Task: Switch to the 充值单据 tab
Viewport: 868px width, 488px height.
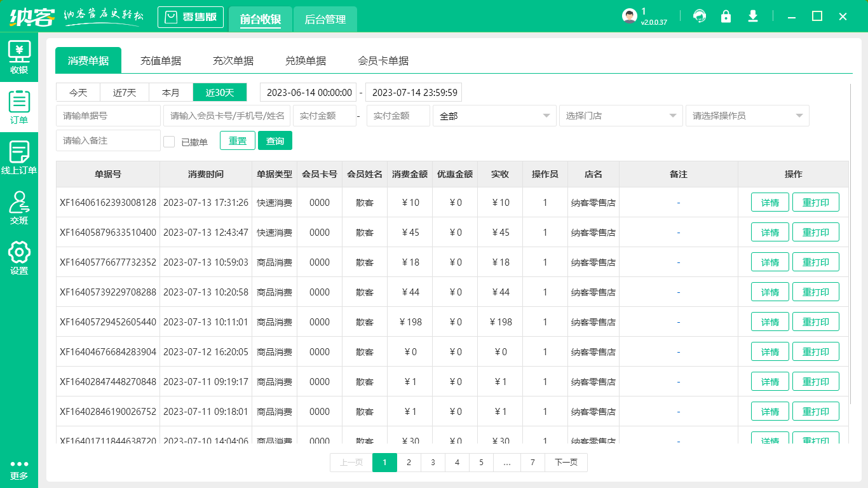Action: click(x=161, y=60)
